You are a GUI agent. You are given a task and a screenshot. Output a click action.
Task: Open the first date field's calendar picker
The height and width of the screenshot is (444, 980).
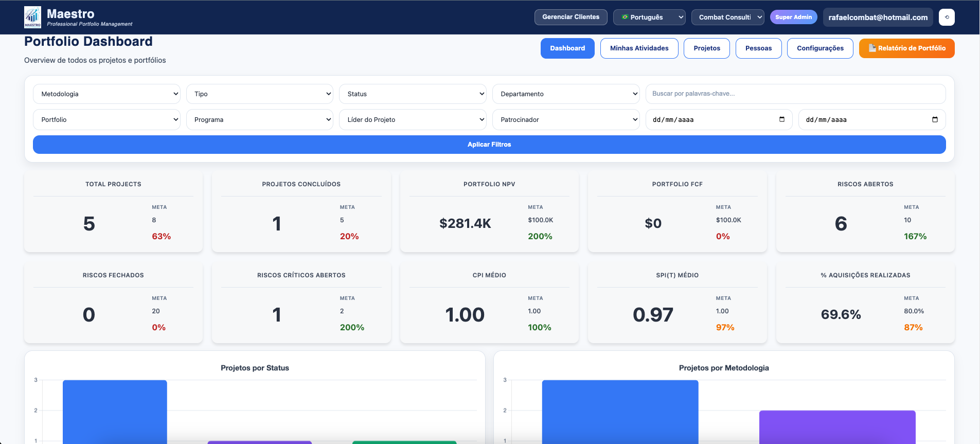pos(781,119)
